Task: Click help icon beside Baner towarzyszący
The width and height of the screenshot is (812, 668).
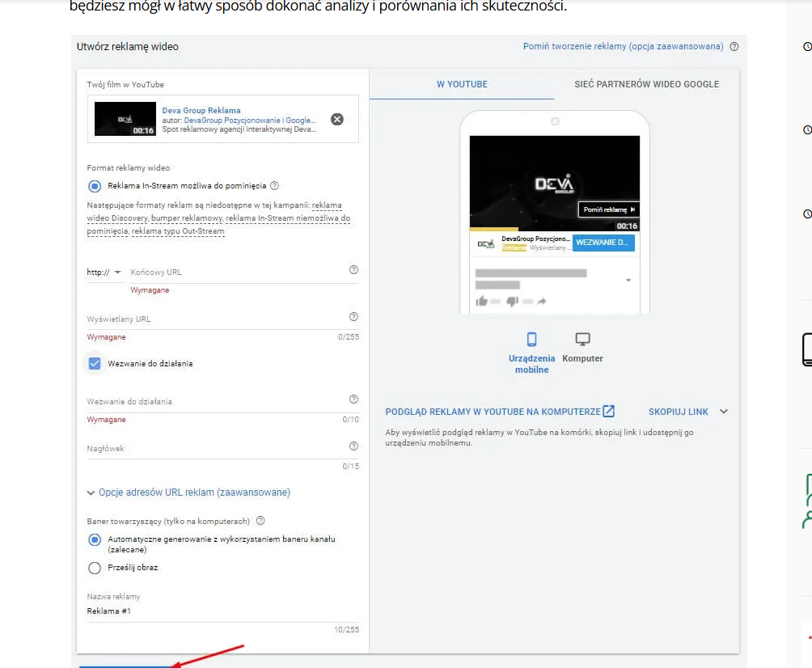Action: point(260,522)
